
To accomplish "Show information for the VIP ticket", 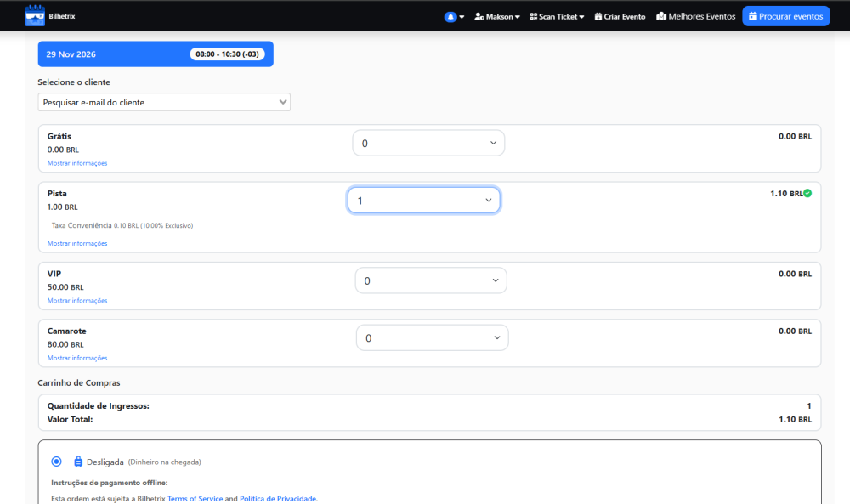I will (77, 301).
